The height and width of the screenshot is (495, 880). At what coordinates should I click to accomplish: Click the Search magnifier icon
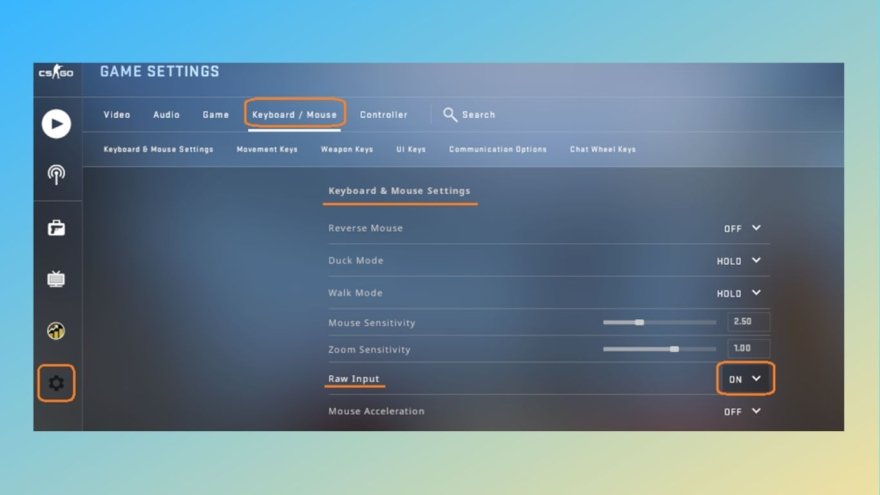450,115
